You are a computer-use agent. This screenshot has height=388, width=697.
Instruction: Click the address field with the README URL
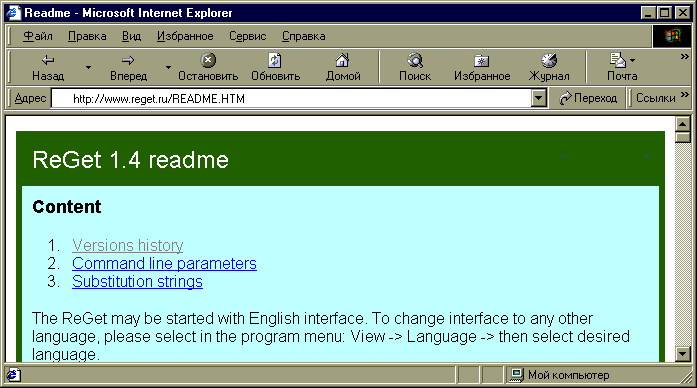292,99
